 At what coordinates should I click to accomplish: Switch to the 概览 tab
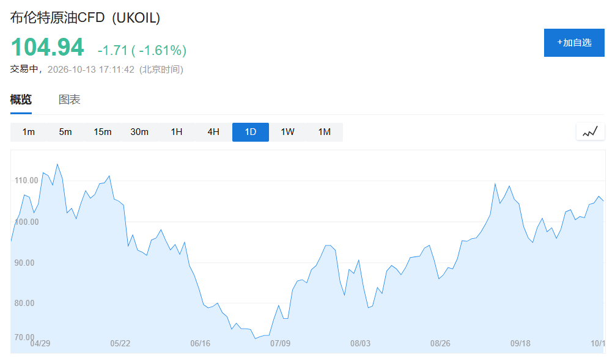(x=21, y=100)
